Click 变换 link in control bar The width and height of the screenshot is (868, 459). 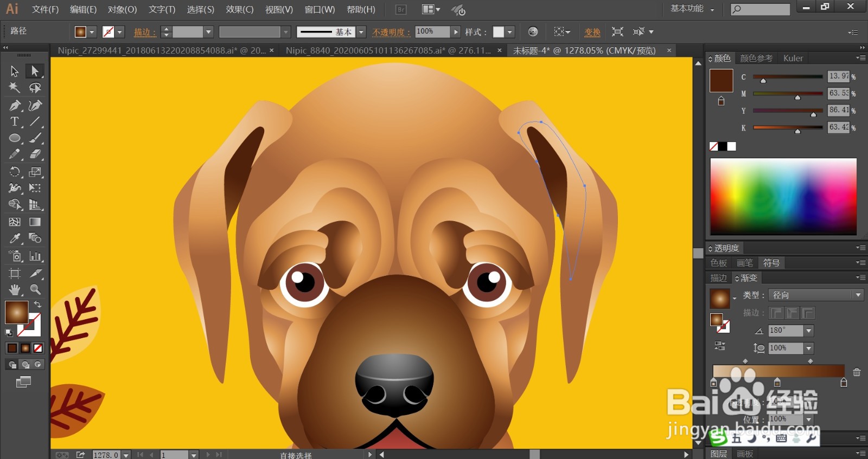(592, 32)
